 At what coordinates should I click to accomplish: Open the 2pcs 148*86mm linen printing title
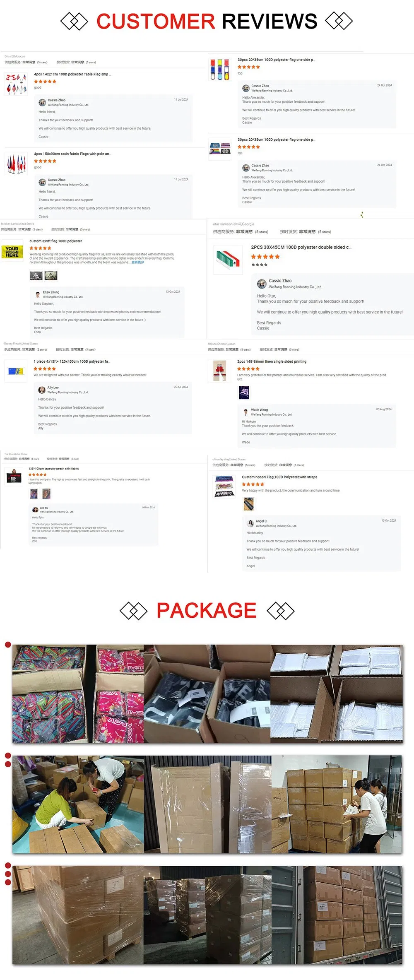coord(272,361)
